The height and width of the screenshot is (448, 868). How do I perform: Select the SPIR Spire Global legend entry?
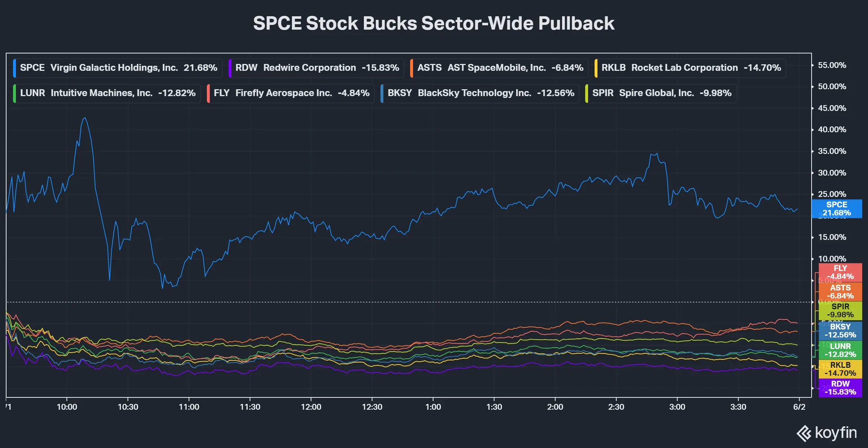click(x=661, y=93)
